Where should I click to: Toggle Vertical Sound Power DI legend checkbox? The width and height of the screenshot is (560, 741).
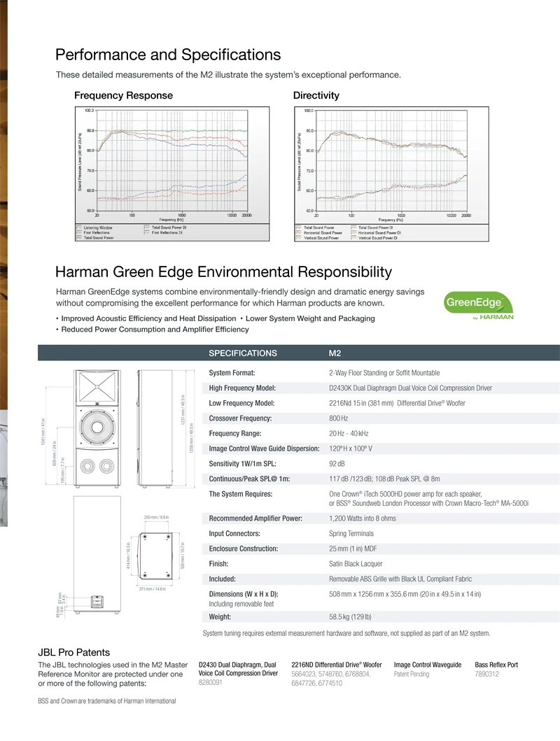(x=353, y=238)
